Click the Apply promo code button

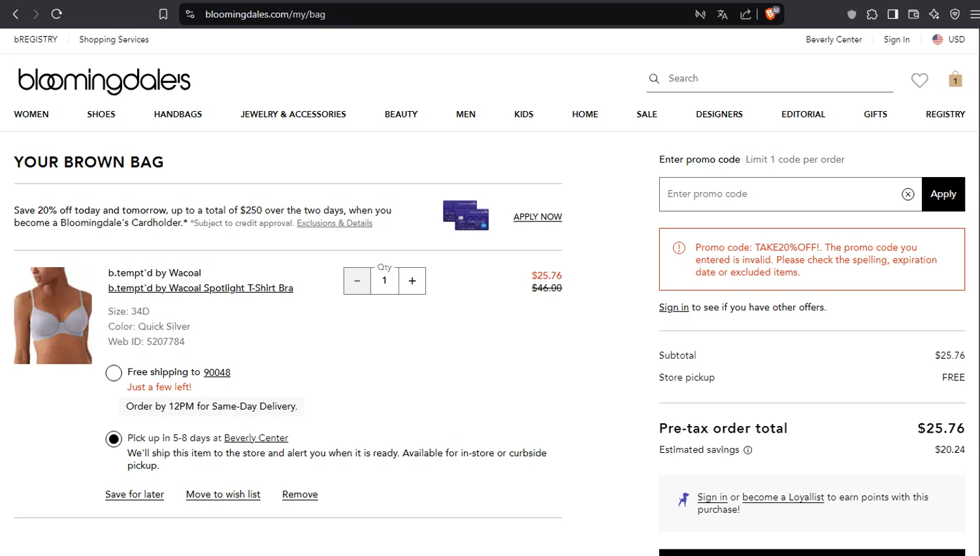(943, 194)
